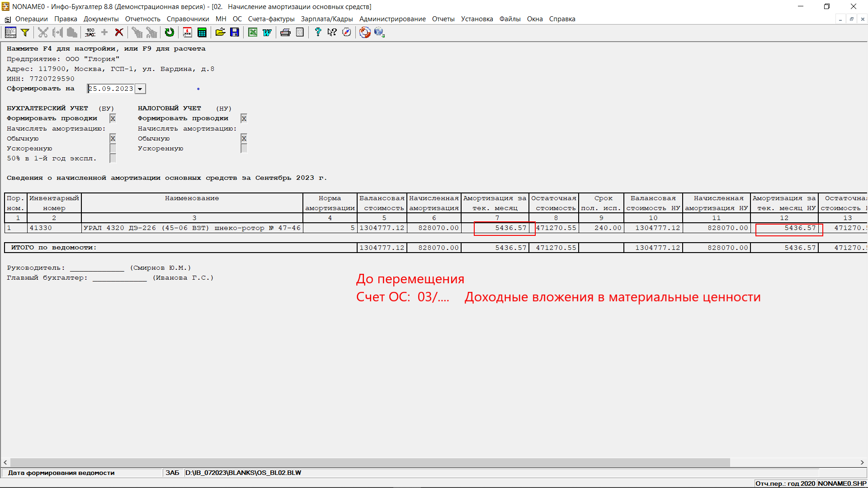Open the Документы menu
This screenshot has height=488, width=868.
[101, 19]
